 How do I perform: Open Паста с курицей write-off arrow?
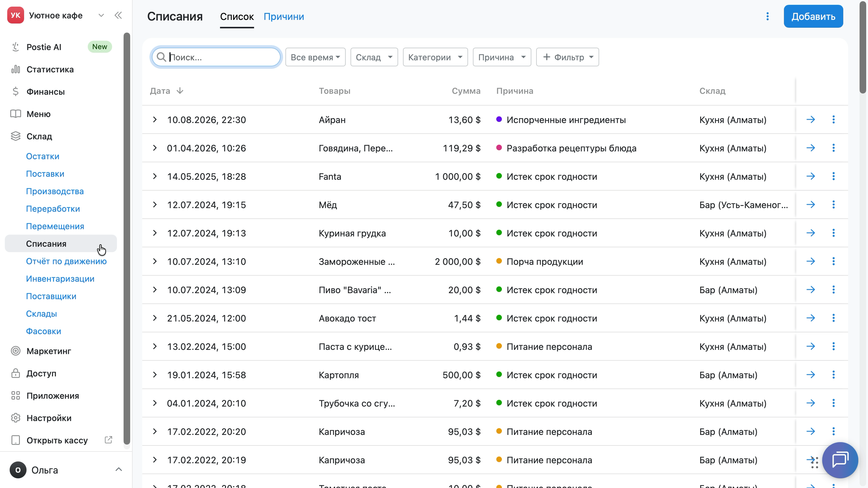(810, 346)
